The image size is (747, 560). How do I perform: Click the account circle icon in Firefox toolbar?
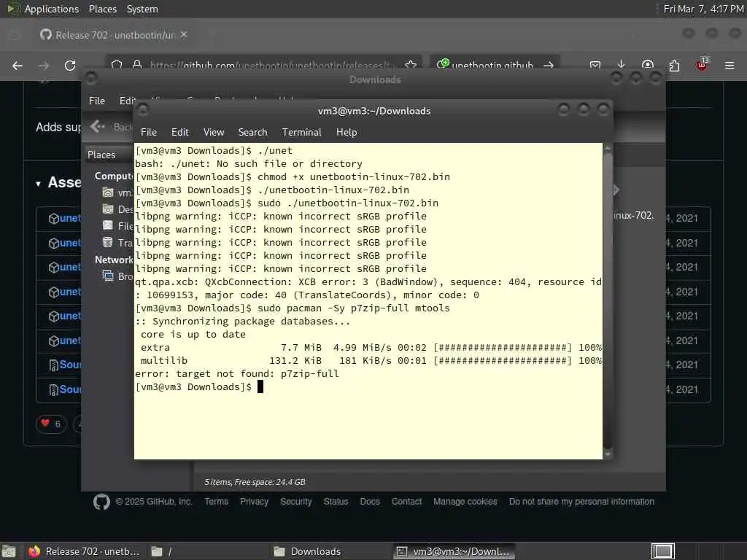point(648,65)
